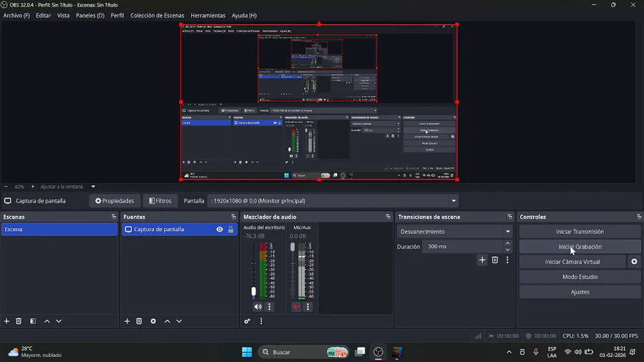This screenshot has height=362, width=644.
Task: Open Herramientas menu
Action: click(x=208, y=15)
